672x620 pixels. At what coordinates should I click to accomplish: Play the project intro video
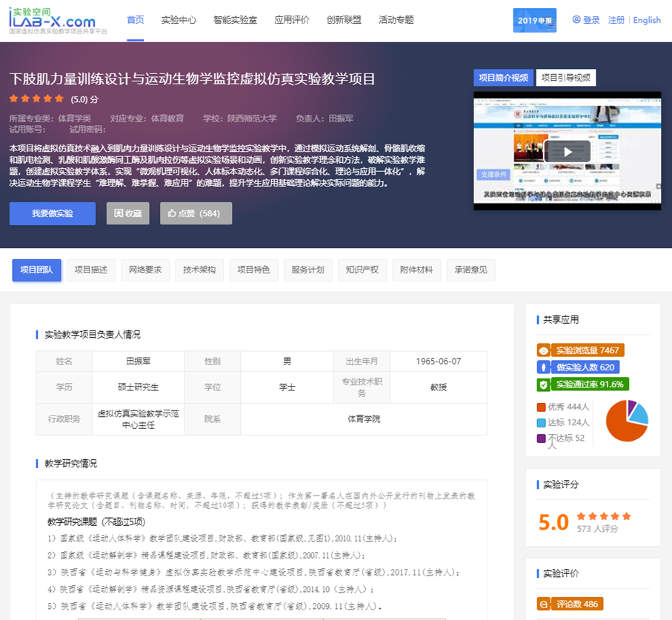pos(567,151)
